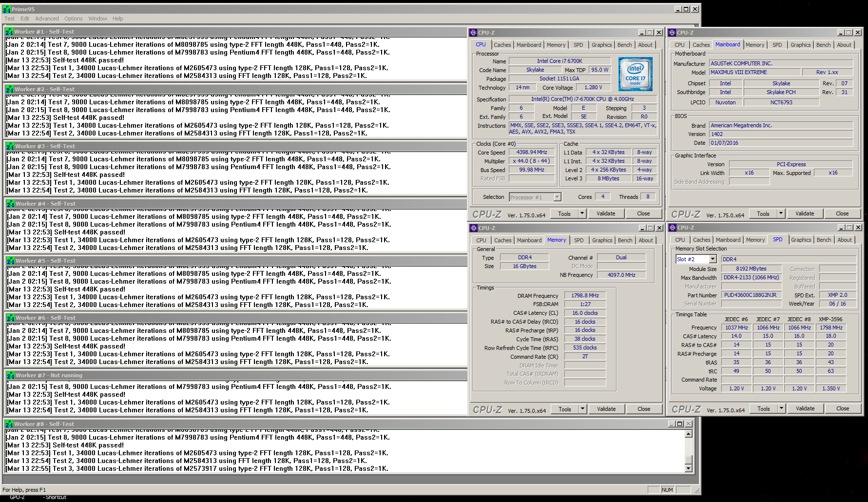Click Validate in the CPU tab window
Viewport: 868px width, 502px height.
[x=606, y=213]
